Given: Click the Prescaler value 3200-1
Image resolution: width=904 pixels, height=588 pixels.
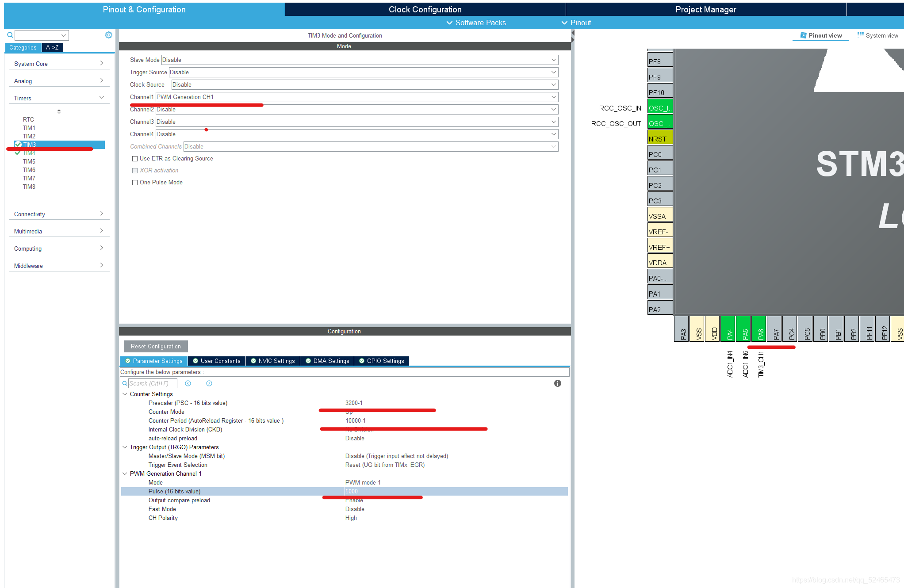Looking at the screenshot, I should [354, 403].
